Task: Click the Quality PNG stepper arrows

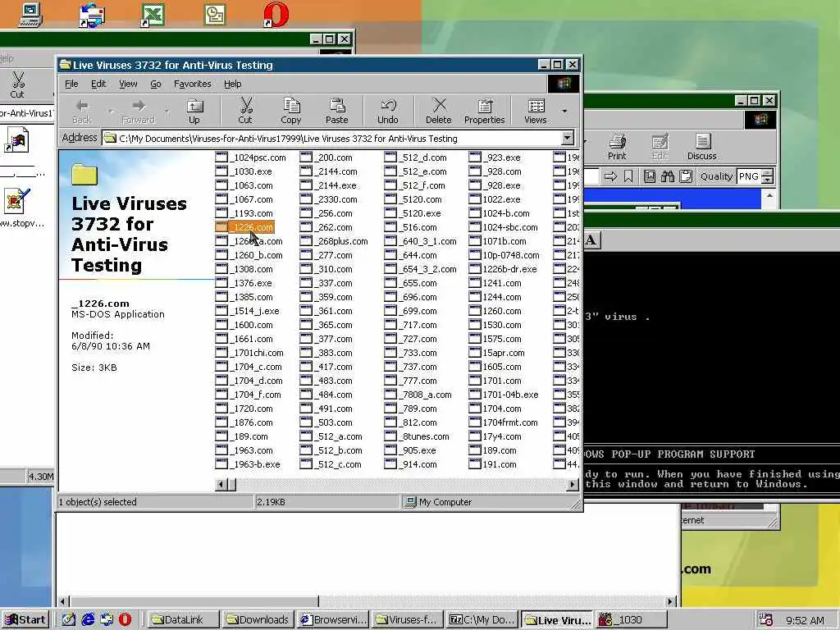Action: (768, 176)
